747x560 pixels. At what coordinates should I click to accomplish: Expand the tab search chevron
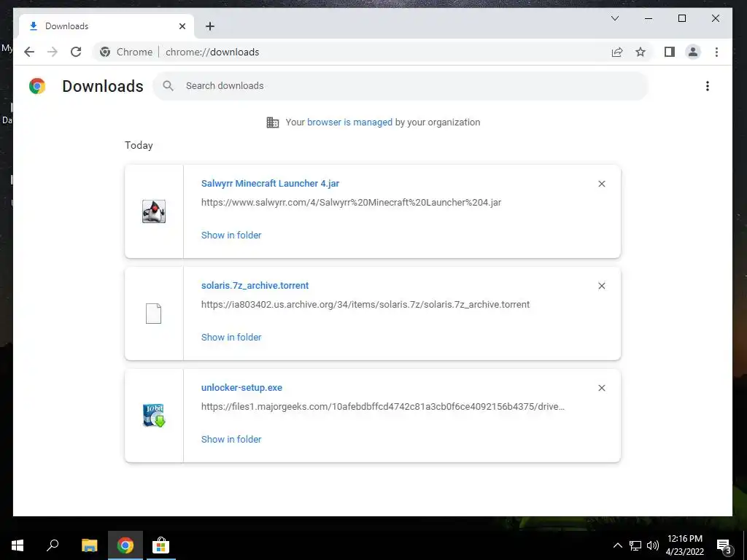(615, 18)
